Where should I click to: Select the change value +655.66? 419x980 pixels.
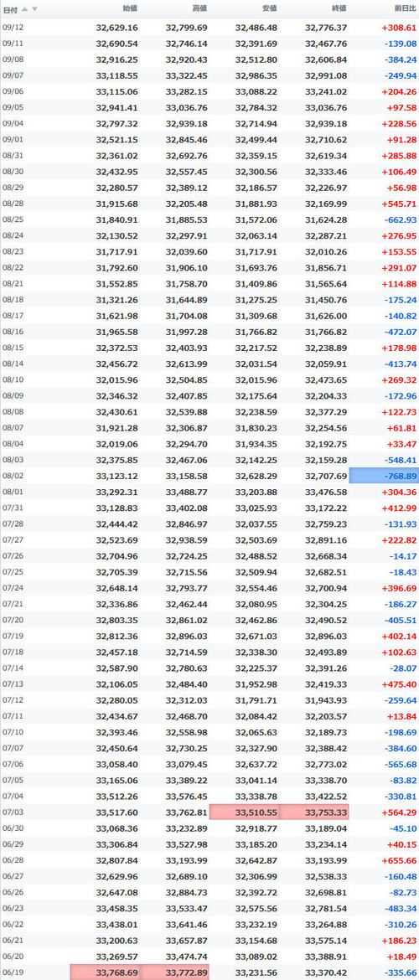tap(398, 860)
